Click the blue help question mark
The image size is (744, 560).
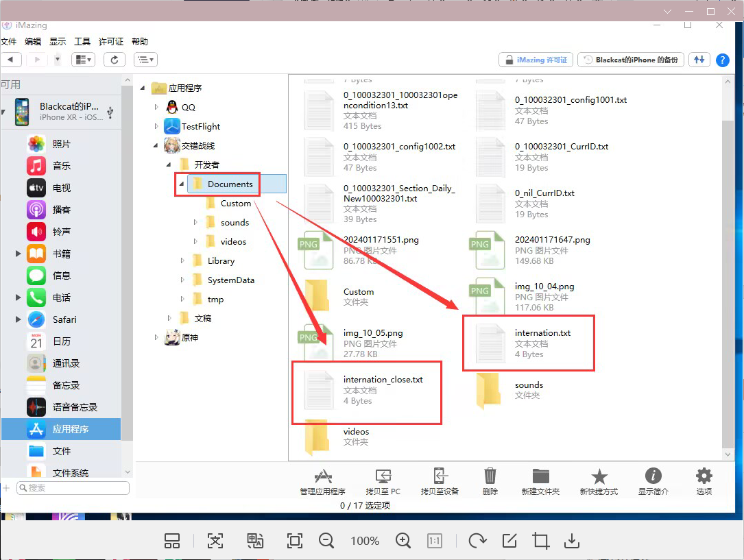pyautogui.click(x=722, y=60)
